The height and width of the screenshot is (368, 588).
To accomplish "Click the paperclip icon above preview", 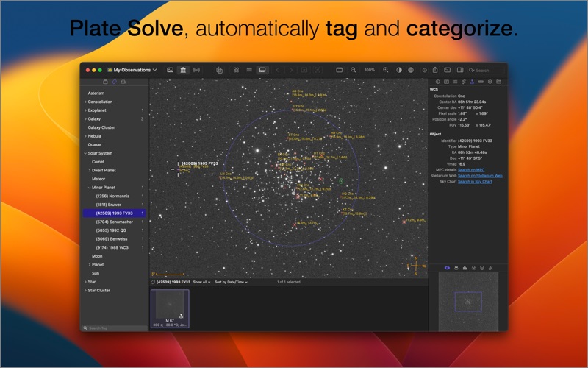I will 490,268.
